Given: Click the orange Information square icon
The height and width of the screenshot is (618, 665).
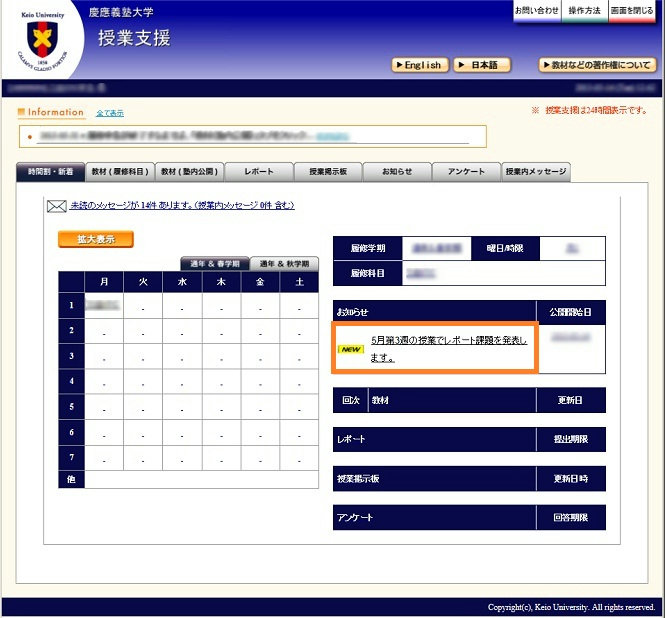Looking at the screenshot, I should 22,113.
